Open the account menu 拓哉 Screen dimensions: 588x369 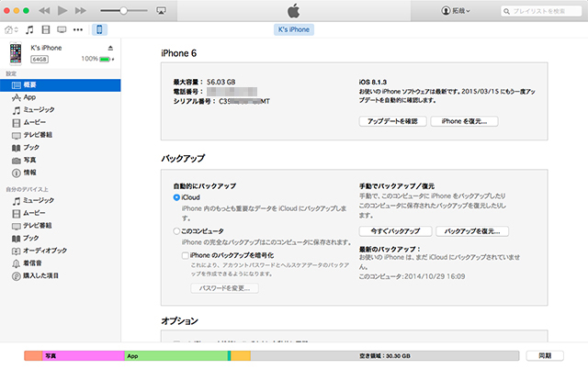coord(456,11)
